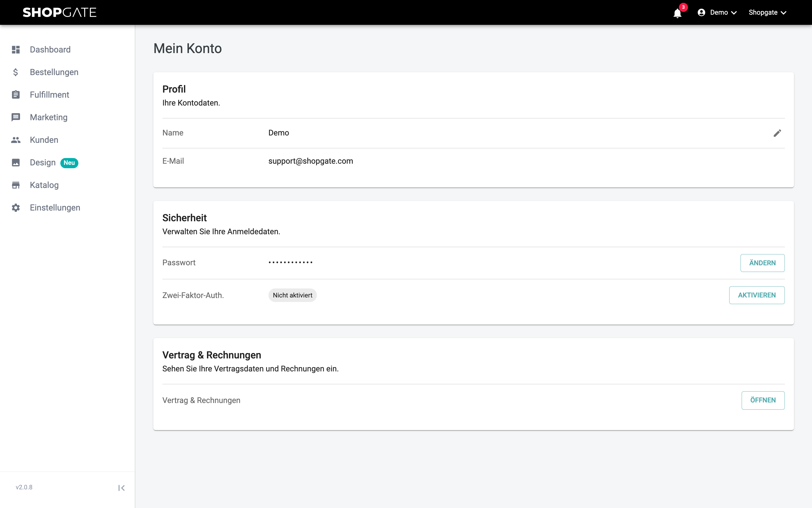812x508 pixels.
Task: Click the Design image icon
Action: [16, 163]
